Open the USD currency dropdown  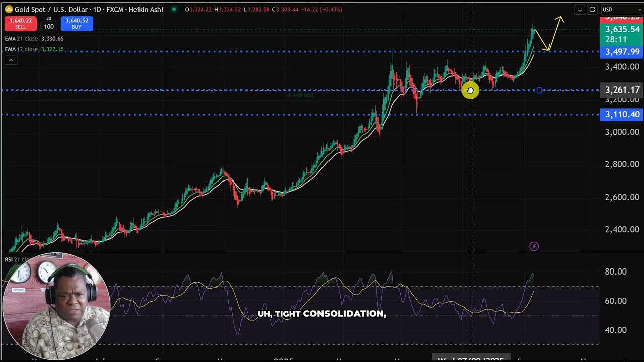point(621,9)
